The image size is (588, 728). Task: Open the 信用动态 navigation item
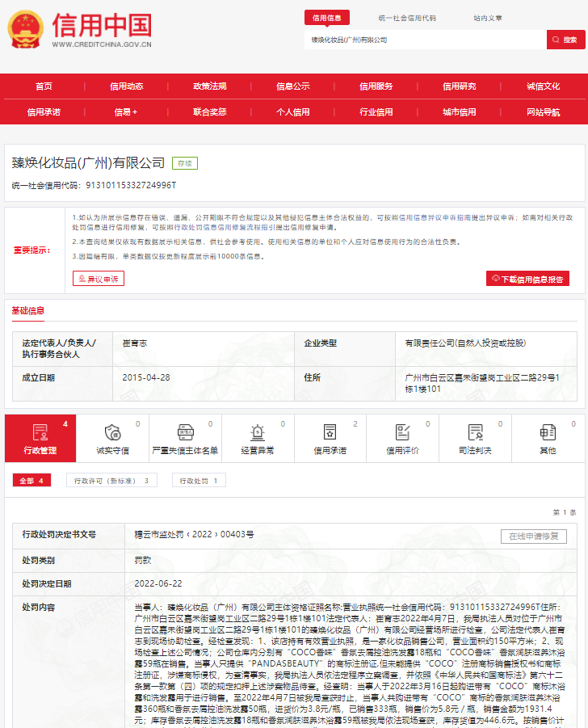click(x=126, y=86)
